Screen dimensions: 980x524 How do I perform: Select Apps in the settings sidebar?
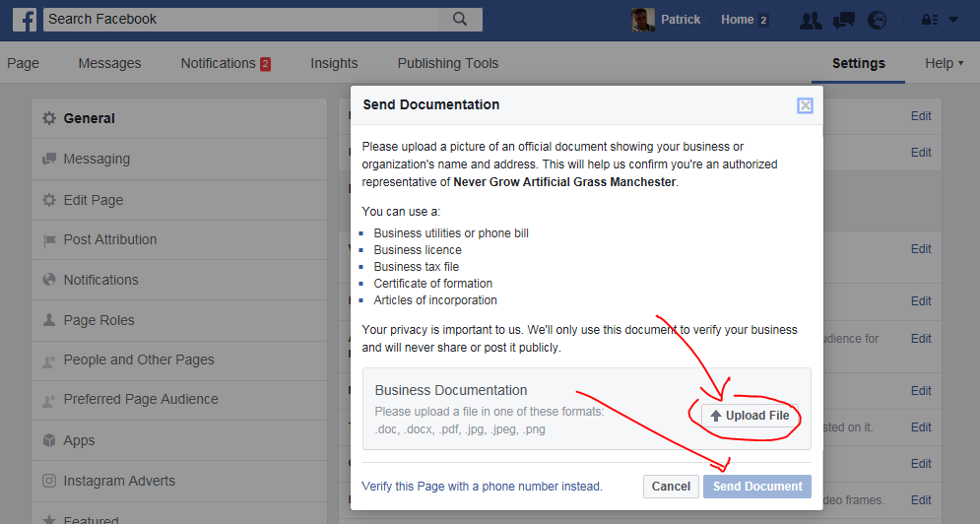tap(179, 440)
